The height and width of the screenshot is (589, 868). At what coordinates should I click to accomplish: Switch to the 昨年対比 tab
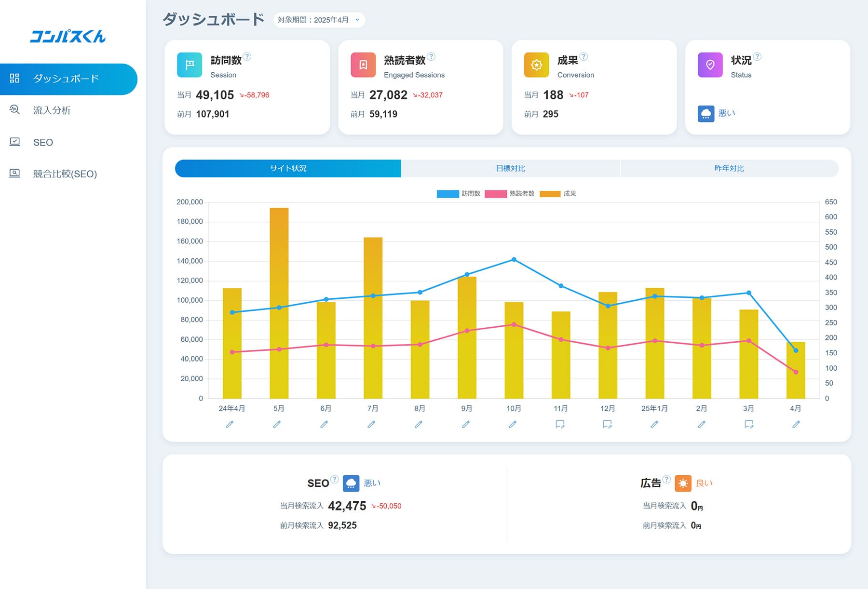tap(729, 168)
